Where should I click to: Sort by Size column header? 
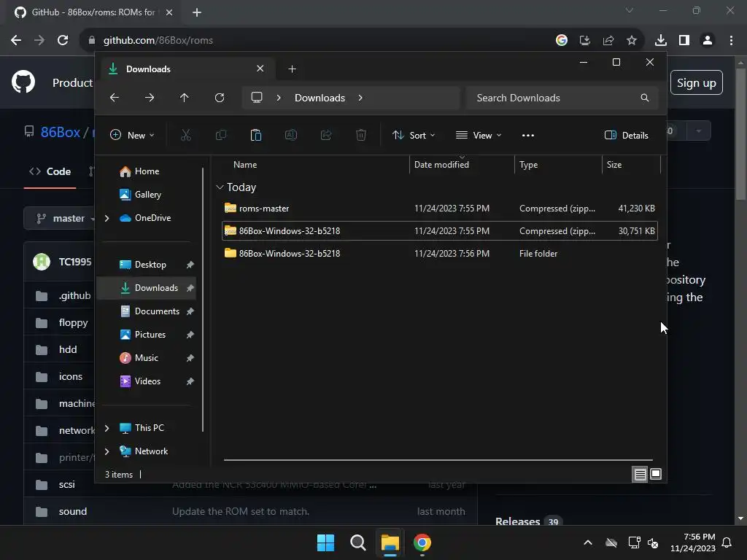[632, 165]
